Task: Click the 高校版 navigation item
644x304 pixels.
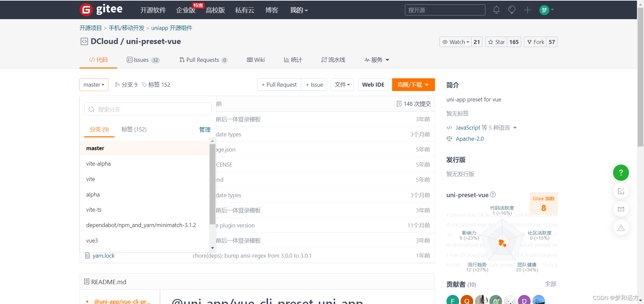Action: point(215,10)
